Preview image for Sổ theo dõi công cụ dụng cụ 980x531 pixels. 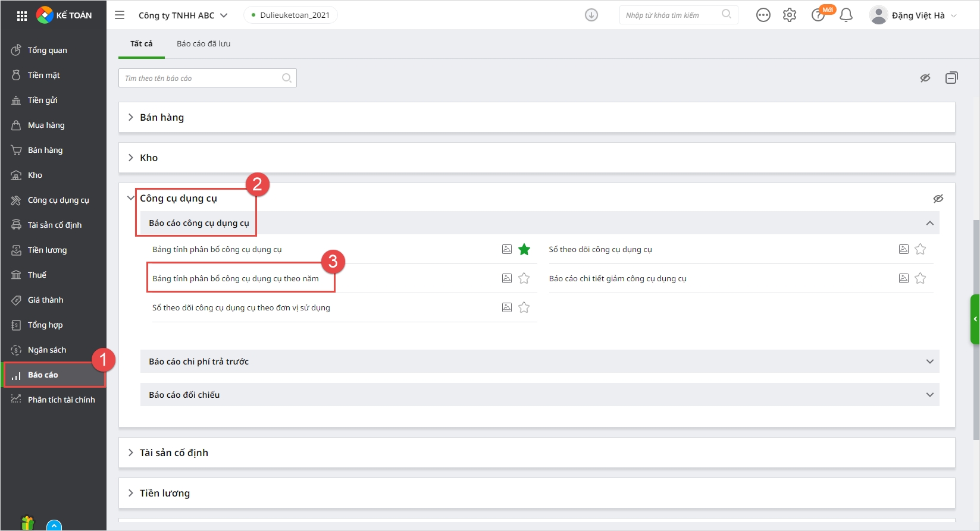point(903,249)
